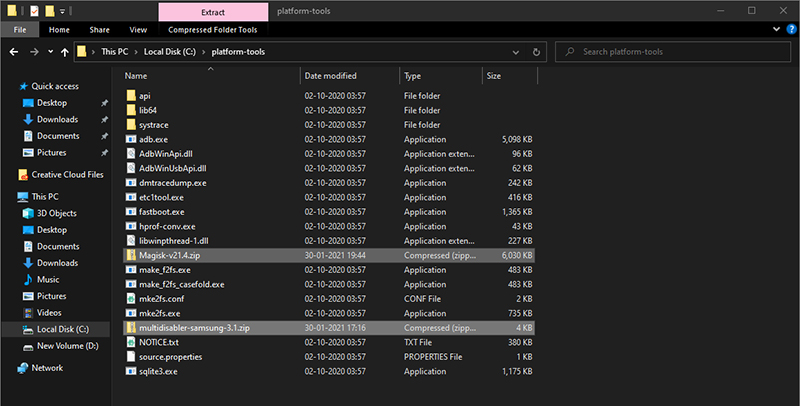Open Videos under This PC

(49, 313)
